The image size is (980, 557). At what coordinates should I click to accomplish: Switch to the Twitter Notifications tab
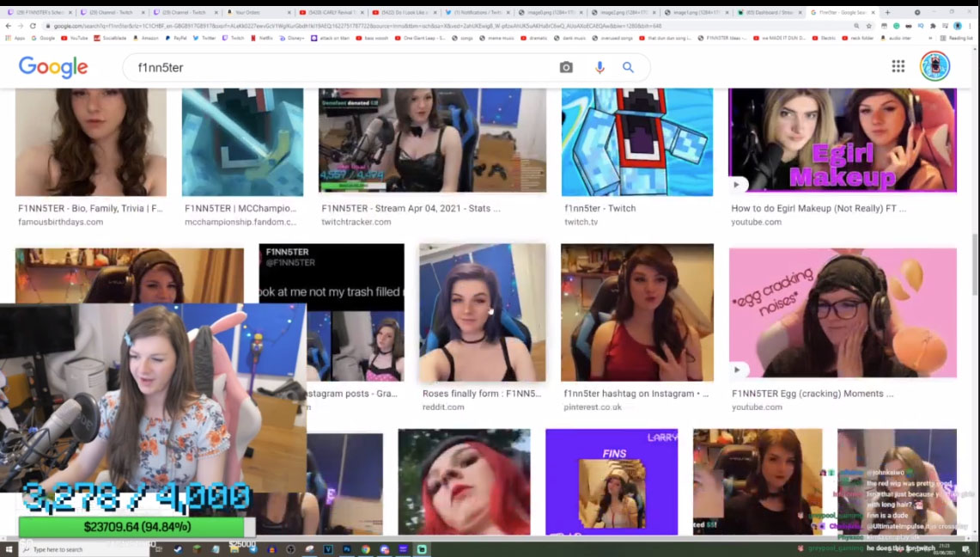coord(478,12)
